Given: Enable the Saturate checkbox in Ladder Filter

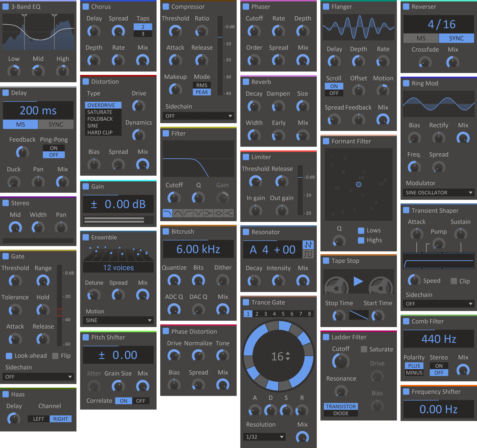Looking at the screenshot, I should pyautogui.click(x=364, y=349).
